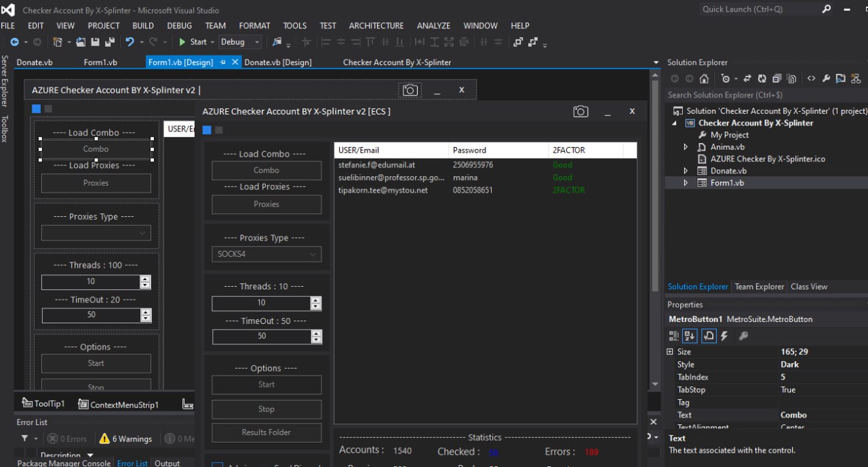
Task: Click the Refresh icon in Solution Explorer
Action: (x=762, y=79)
